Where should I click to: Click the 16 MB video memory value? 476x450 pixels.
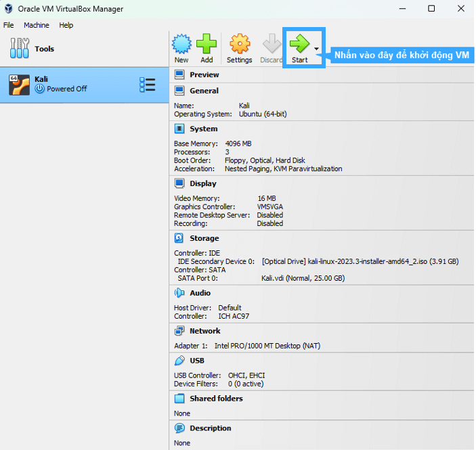pos(267,198)
